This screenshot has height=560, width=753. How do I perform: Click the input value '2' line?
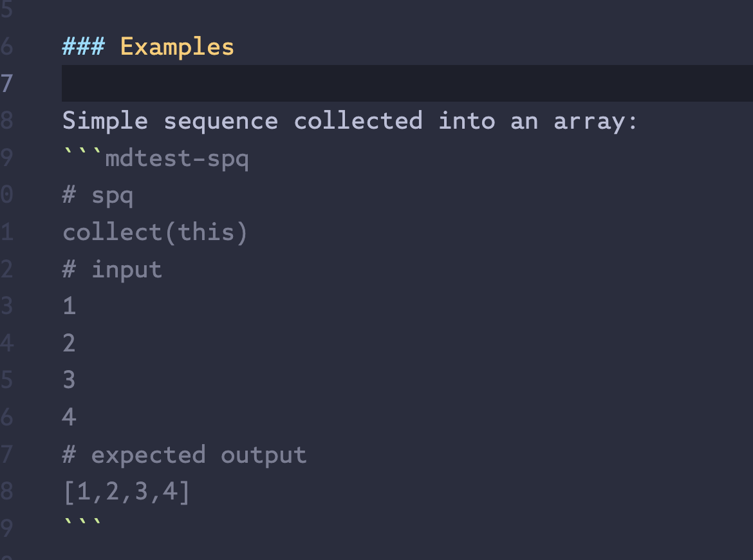tap(69, 343)
